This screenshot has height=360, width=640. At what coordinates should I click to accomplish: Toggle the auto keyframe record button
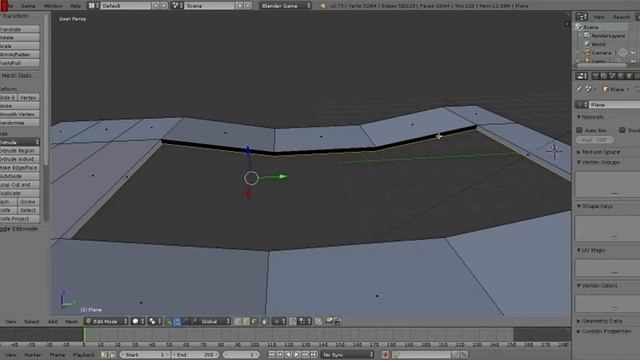385,355
